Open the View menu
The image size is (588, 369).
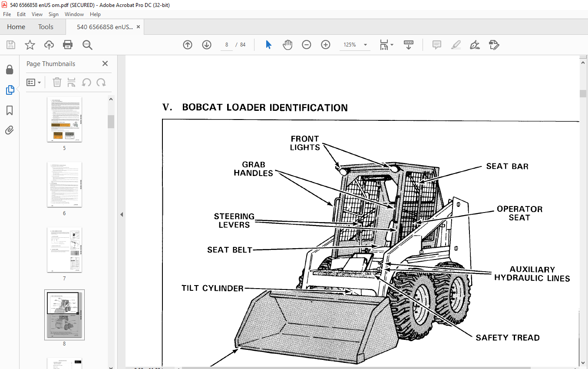point(37,14)
